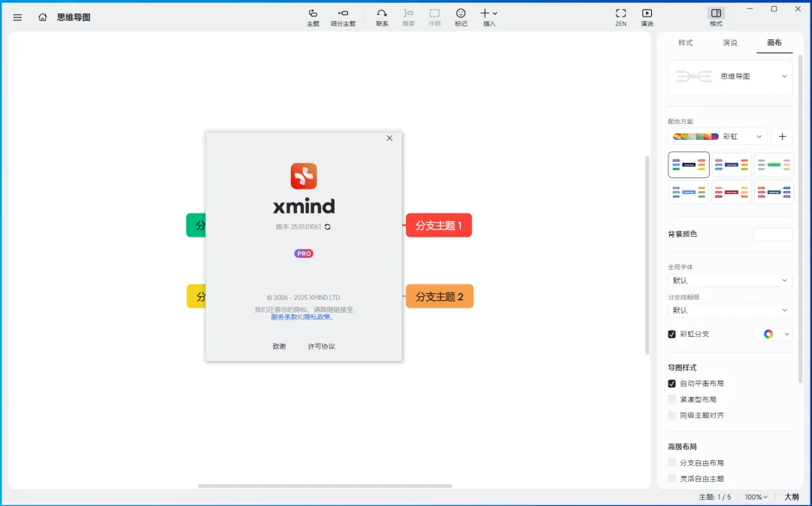812x506 pixels.
Task: Open the hamburger main menu
Action: (17, 17)
